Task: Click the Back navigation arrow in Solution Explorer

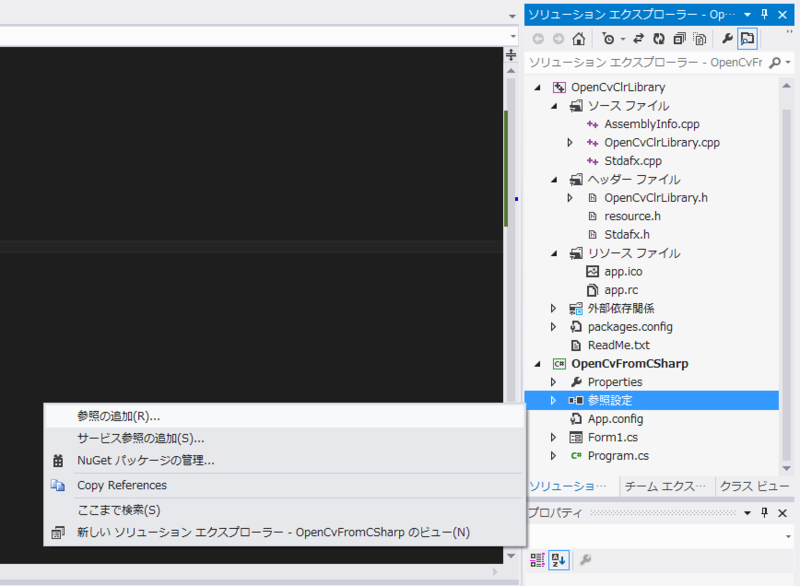Action: pos(538,39)
